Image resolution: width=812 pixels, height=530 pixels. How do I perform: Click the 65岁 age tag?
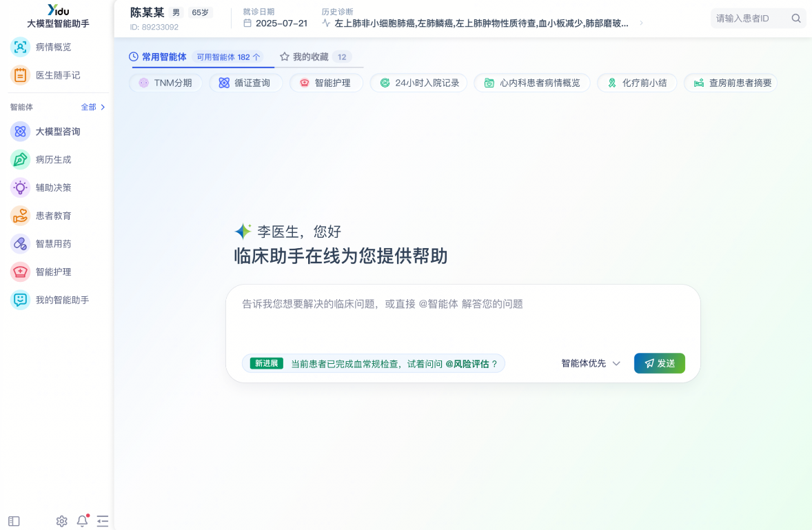pos(200,12)
